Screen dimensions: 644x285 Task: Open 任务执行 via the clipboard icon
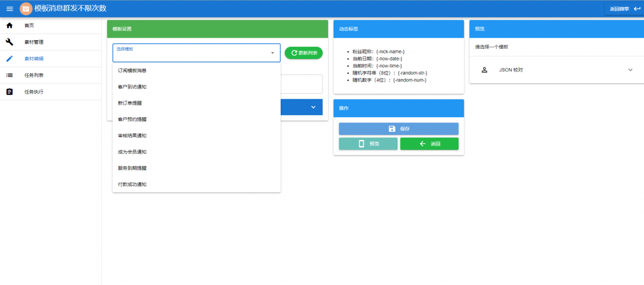tap(9, 92)
